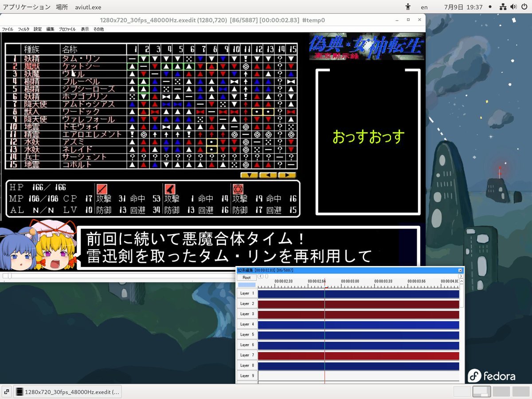Screen dimensions: 532x399
Task: Click the yellow left arrow button in preview
Action: click(268, 175)
